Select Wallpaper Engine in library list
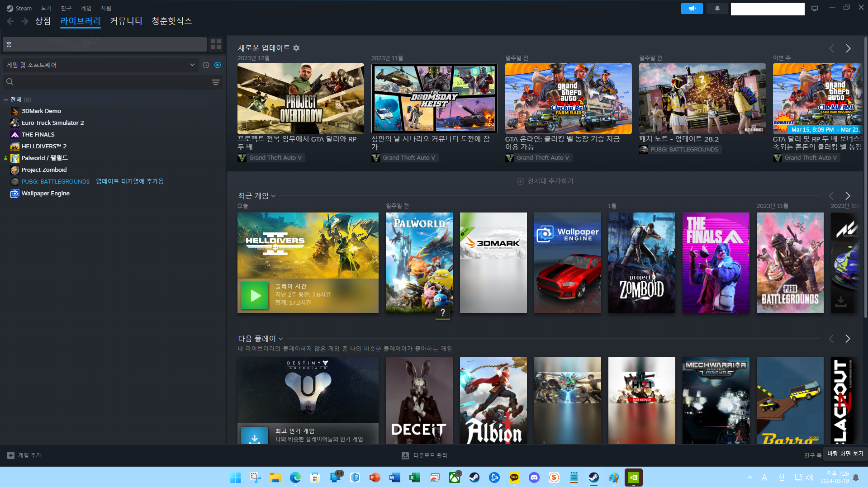 pyautogui.click(x=45, y=193)
